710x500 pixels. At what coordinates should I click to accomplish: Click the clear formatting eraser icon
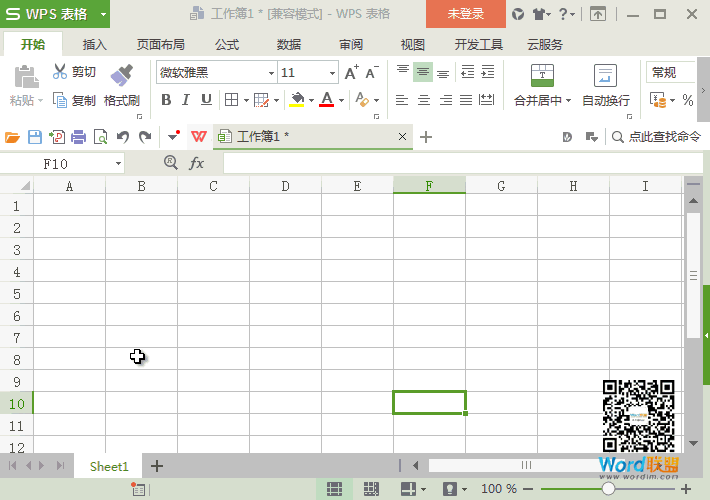click(362, 100)
